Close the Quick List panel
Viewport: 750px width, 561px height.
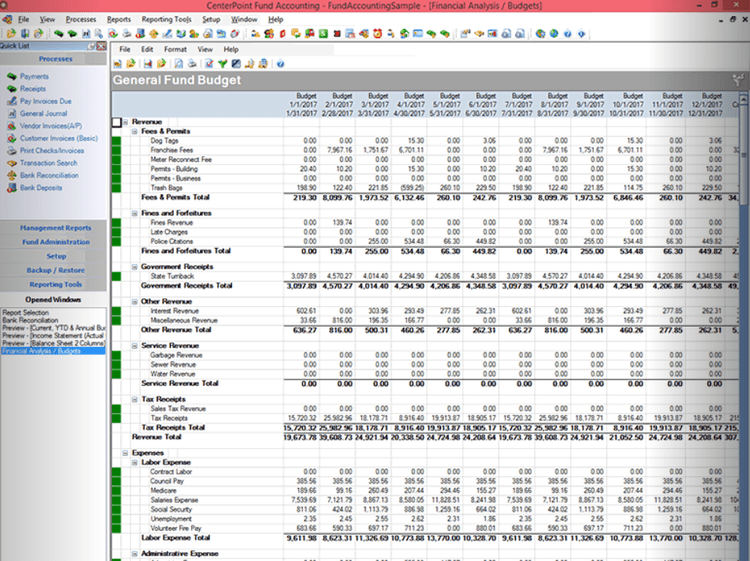(101, 46)
